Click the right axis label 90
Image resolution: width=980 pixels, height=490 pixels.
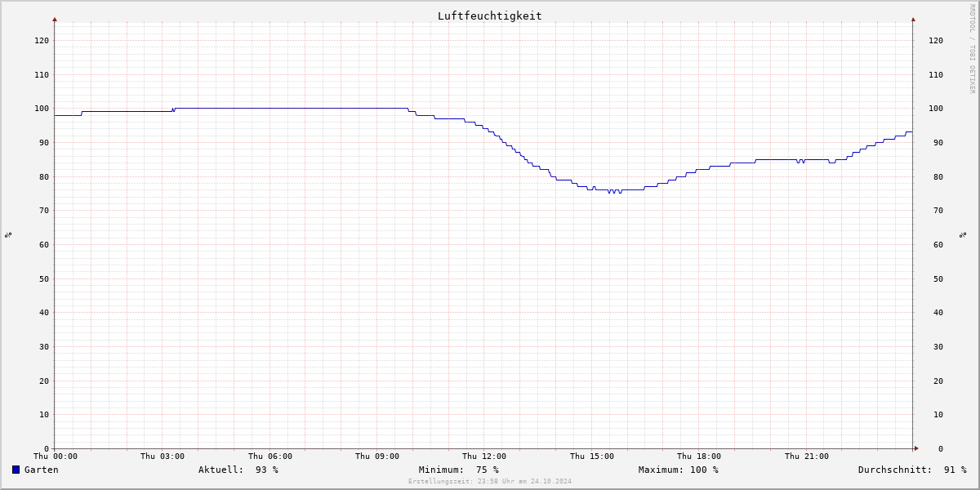tap(938, 142)
